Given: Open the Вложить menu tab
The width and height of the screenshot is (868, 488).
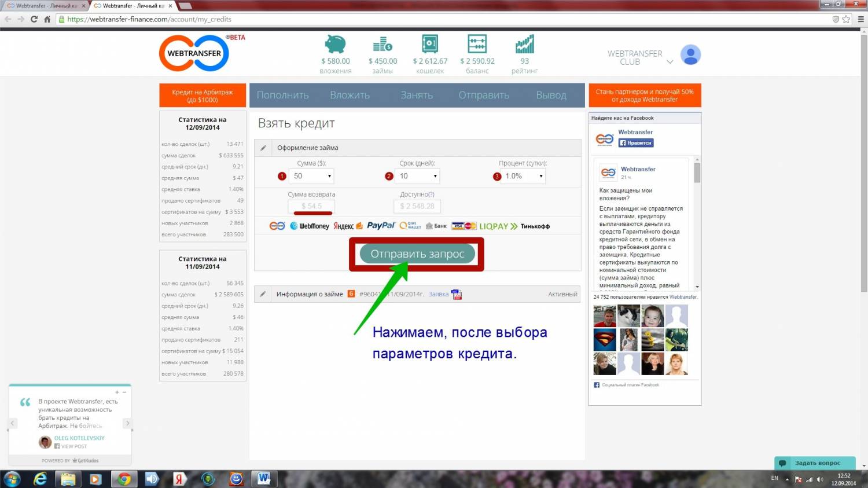Looking at the screenshot, I should pyautogui.click(x=350, y=95).
